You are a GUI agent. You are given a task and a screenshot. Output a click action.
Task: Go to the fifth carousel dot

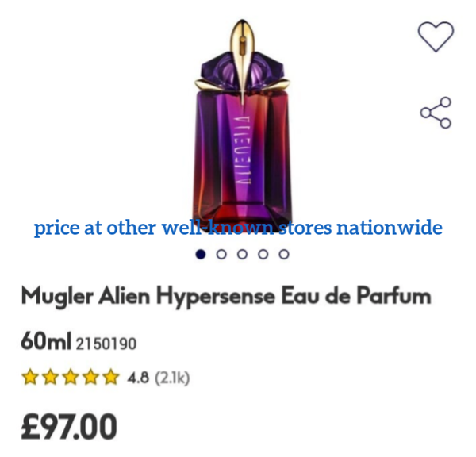coord(284,254)
